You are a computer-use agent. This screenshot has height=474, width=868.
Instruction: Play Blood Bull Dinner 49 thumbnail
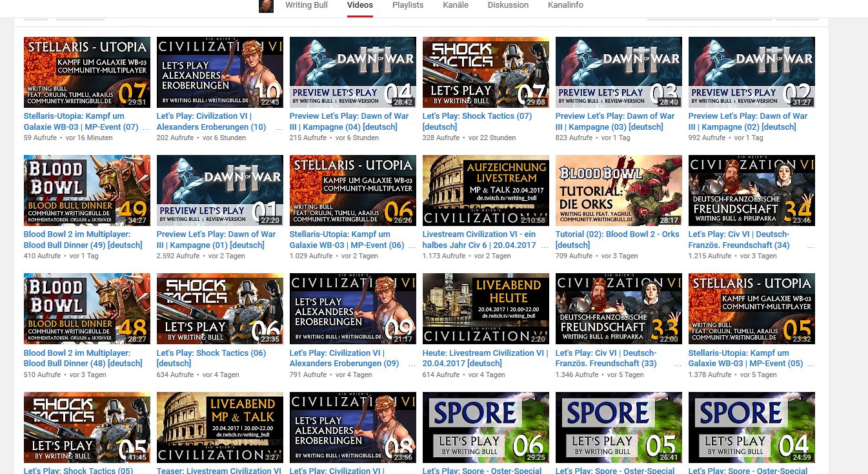point(87,190)
